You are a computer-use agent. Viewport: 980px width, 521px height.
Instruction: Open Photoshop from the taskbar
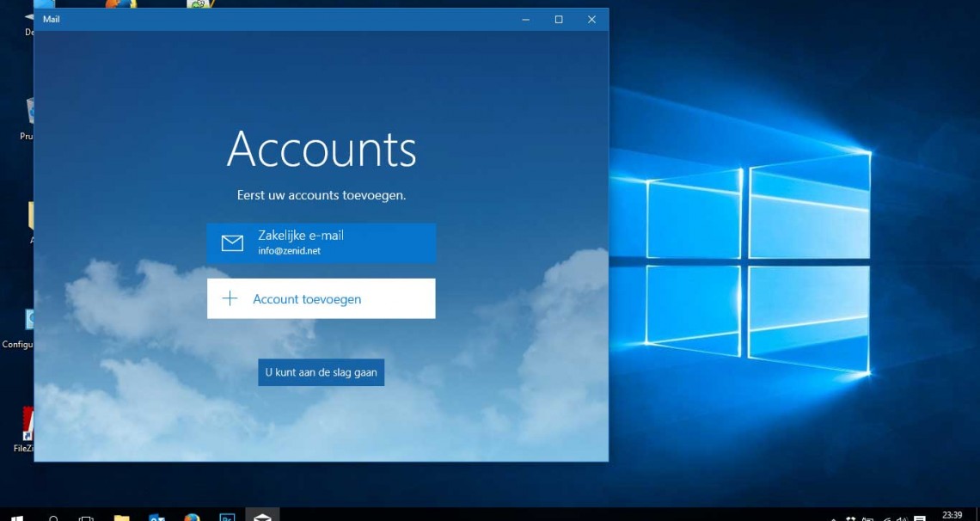point(228,518)
